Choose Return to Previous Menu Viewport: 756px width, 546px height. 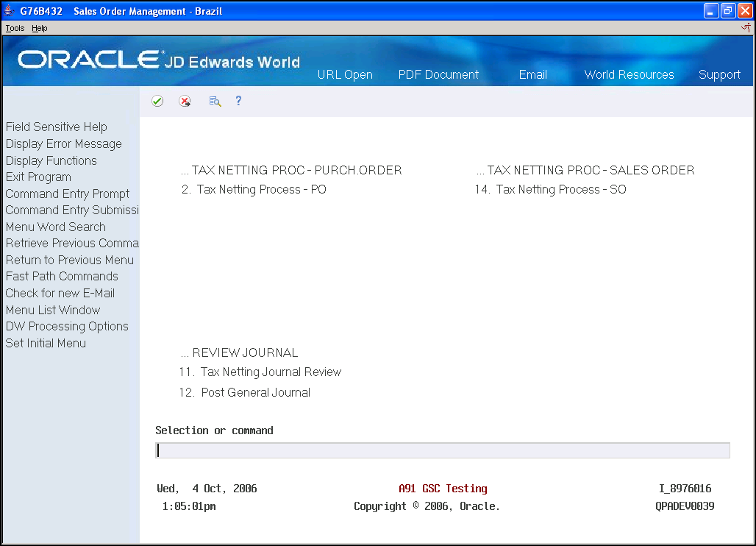[x=69, y=260]
